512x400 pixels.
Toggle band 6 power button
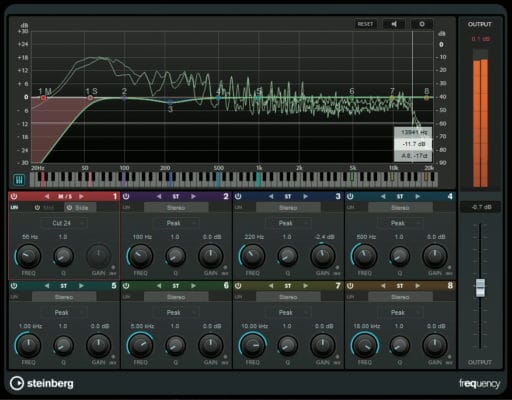tap(126, 286)
